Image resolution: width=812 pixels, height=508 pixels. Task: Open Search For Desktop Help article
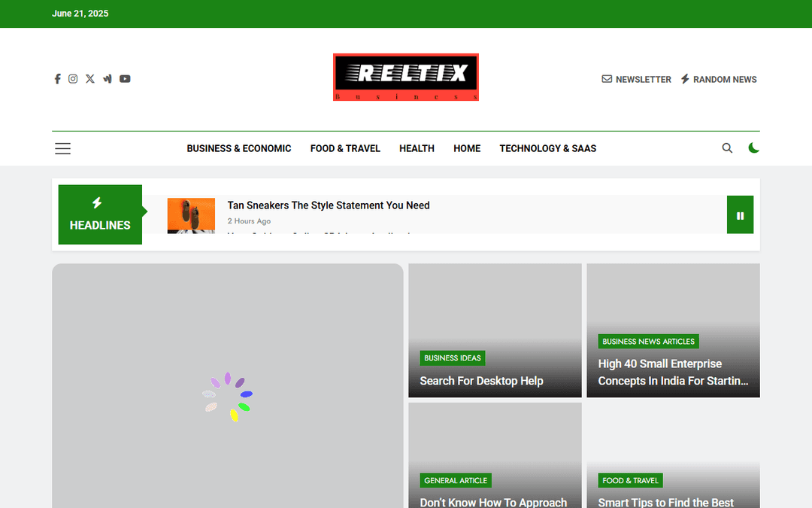coord(482,381)
